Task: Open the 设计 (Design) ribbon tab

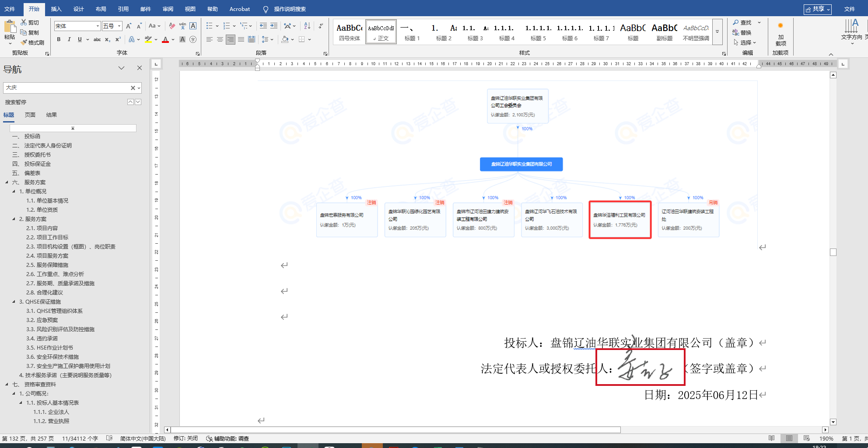Action: 78,9
